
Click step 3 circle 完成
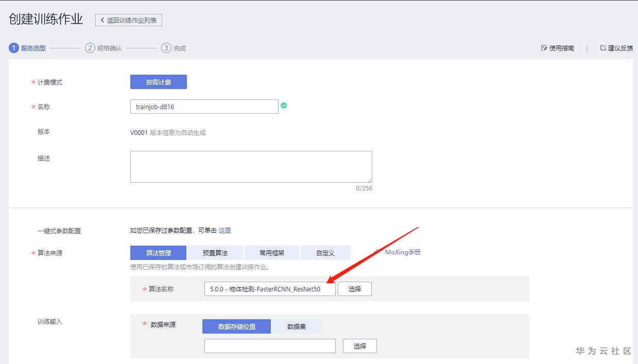point(166,48)
